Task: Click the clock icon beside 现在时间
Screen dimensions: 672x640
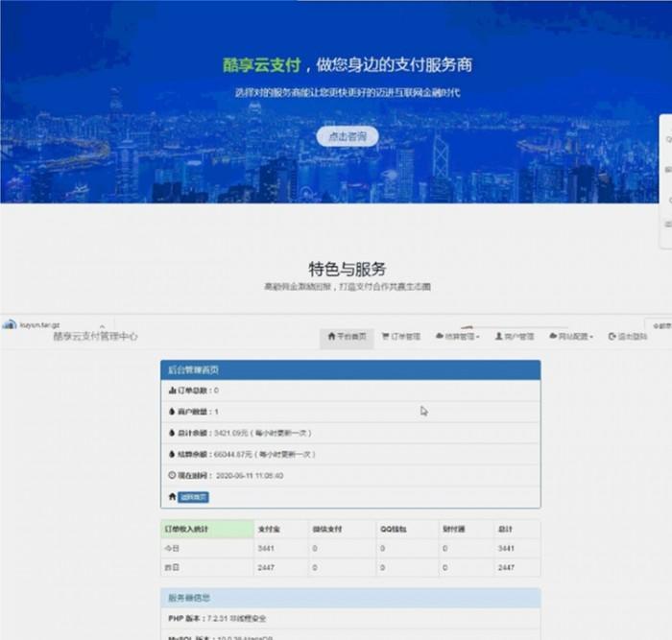Action: click(172, 475)
